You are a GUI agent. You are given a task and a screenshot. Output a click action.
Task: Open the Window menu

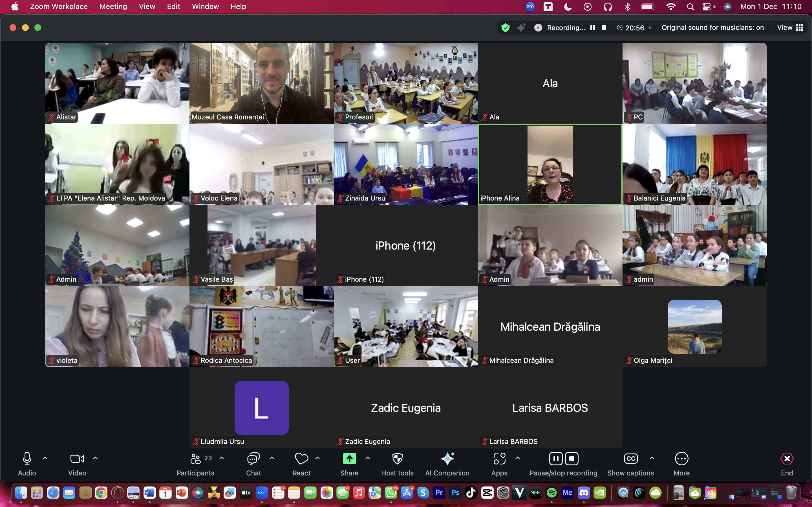205,6
